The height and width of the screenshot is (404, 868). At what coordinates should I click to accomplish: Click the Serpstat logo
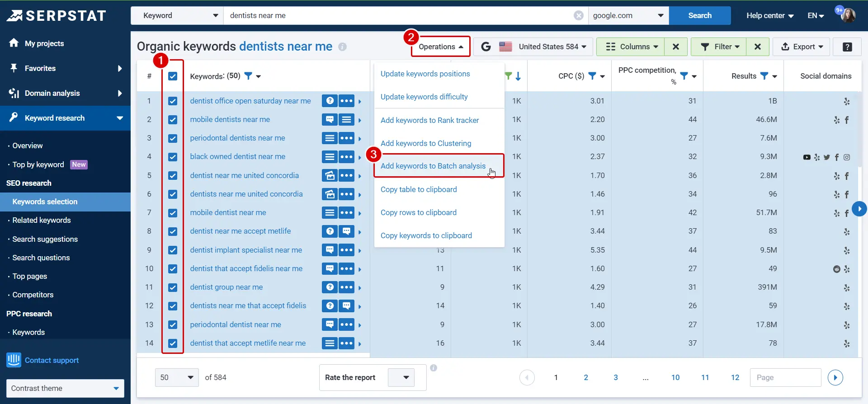[57, 16]
